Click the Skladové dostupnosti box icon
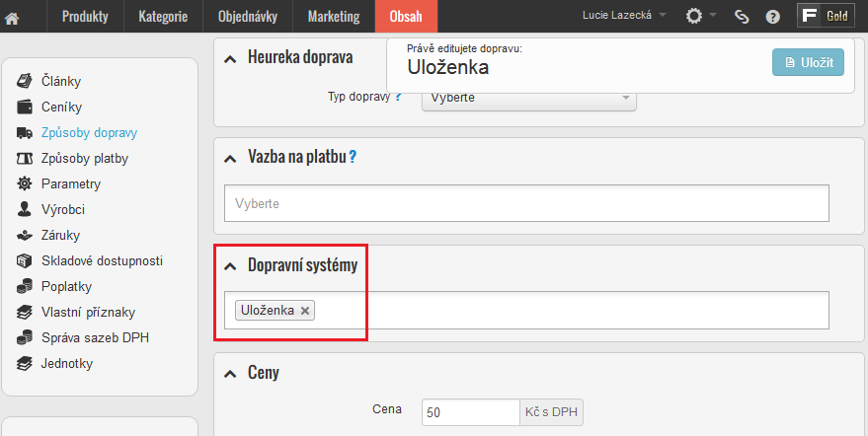Image resolution: width=868 pixels, height=436 pixels. 25,260
